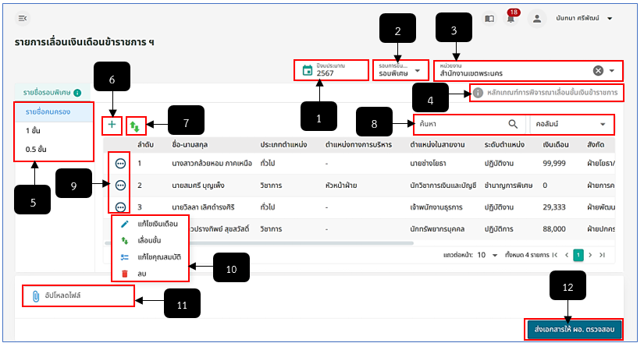644x343 pixels.
Task: Expand the รอบพิเศษ round dropdown
Action: (x=418, y=71)
